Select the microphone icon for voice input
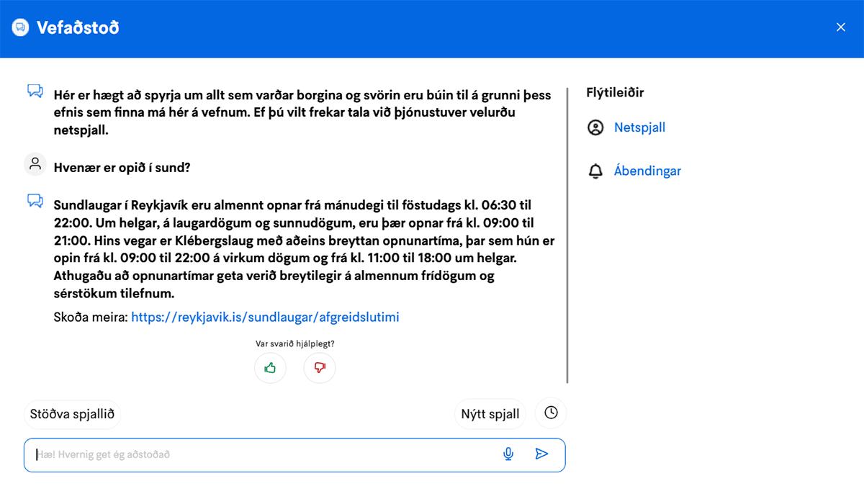Image resolution: width=864 pixels, height=504 pixels. pyautogui.click(x=508, y=454)
